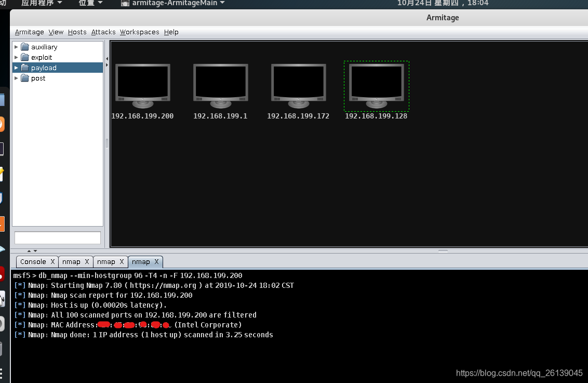This screenshot has width=588, height=383.
Task: Click the 192.168.199.172 host label text
Action: click(298, 116)
